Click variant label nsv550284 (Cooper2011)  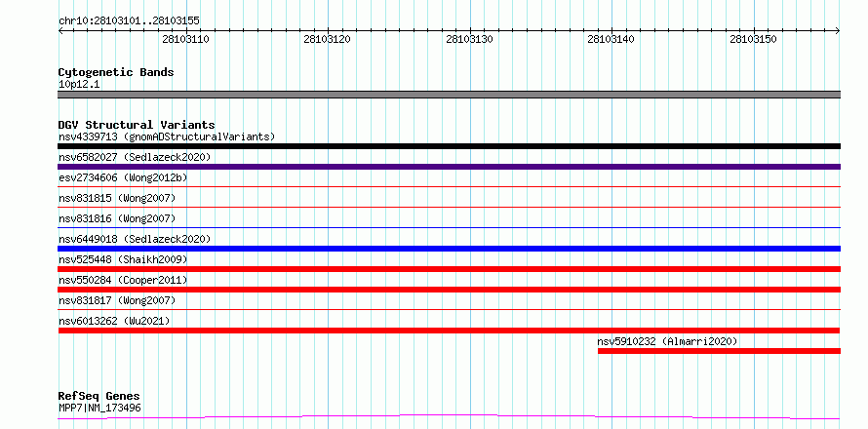[x=123, y=280]
